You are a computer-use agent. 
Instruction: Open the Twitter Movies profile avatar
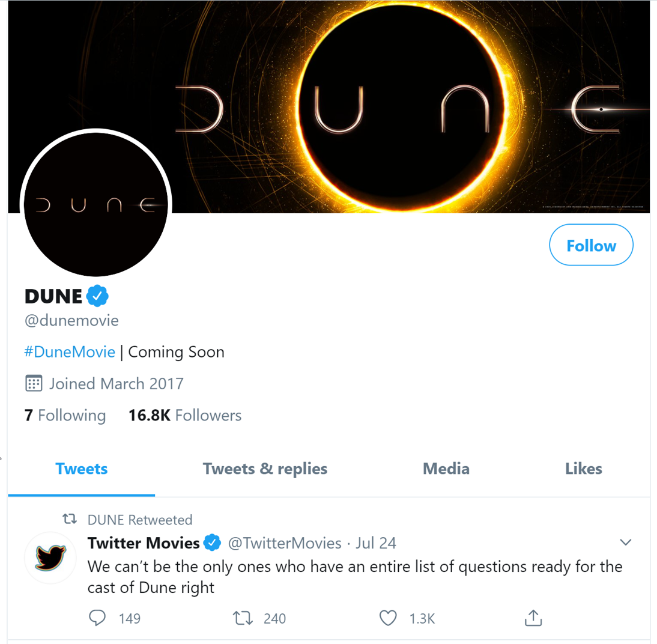[x=50, y=558]
